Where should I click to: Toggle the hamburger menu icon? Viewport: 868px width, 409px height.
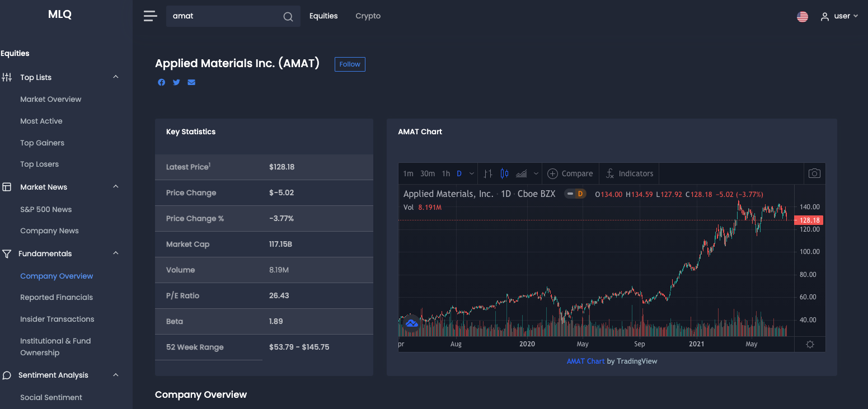tap(150, 16)
